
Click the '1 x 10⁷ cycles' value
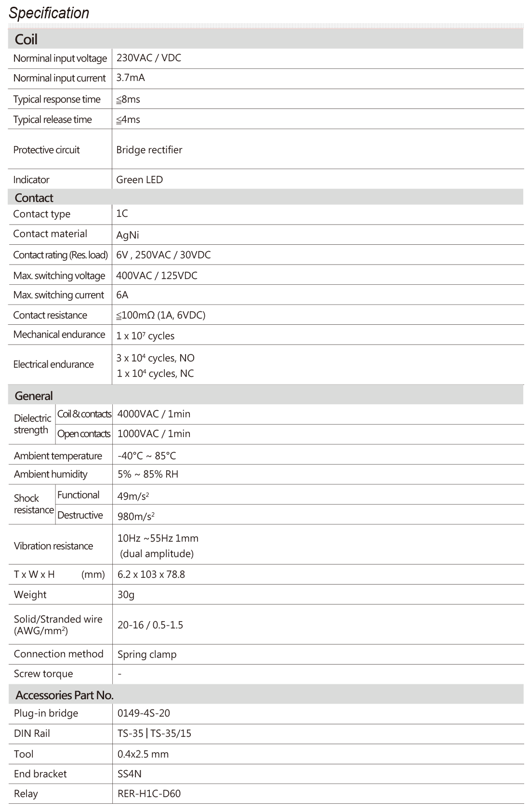(x=145, y=336)
